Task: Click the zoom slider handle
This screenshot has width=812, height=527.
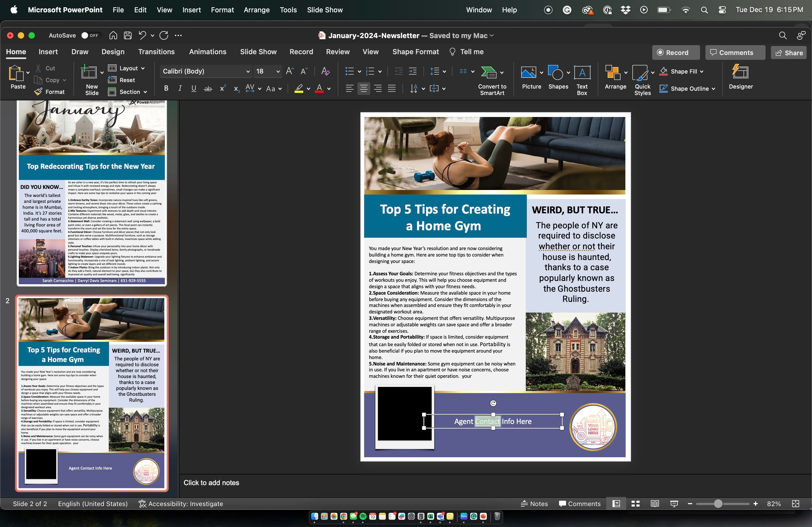Action: pyautogui.click(x=718, y=504)
